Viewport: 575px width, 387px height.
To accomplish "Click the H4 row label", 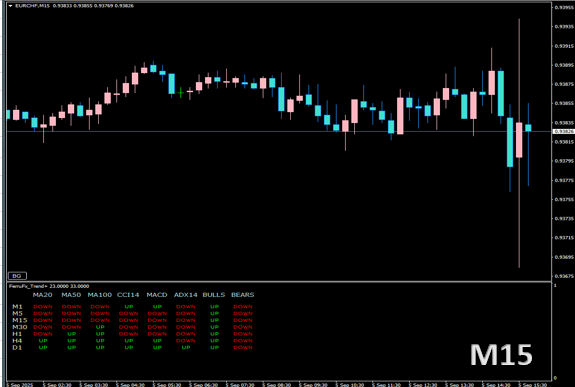I will coord(17,340).
